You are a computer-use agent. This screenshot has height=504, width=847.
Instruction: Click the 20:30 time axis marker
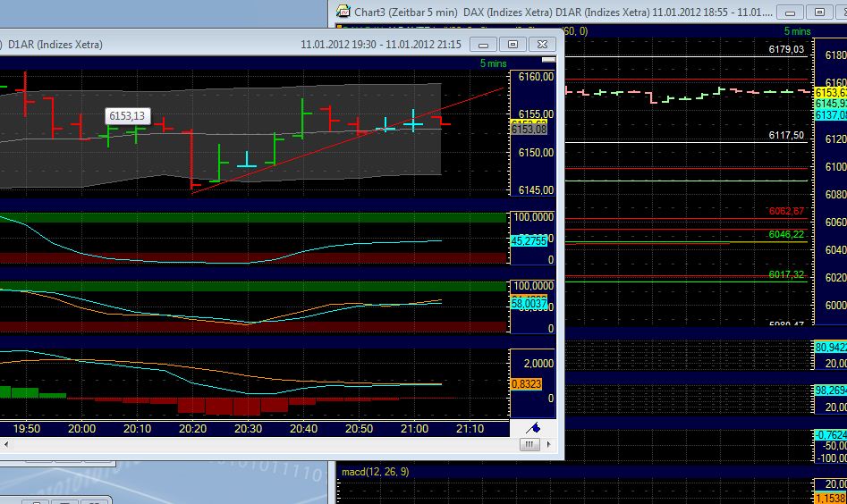pyautogui.click(x=248, y=429)
